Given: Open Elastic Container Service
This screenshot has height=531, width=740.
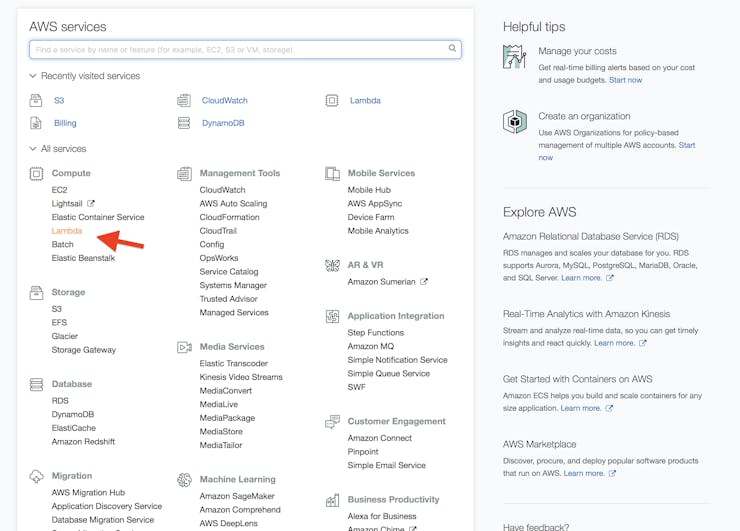Looking at the screenshot, I should pos(98,217).
